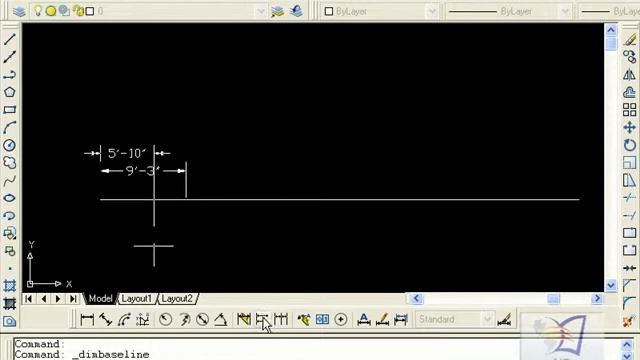
Task: Click the Center Mark tool
Action: click(x=340, y=319)
